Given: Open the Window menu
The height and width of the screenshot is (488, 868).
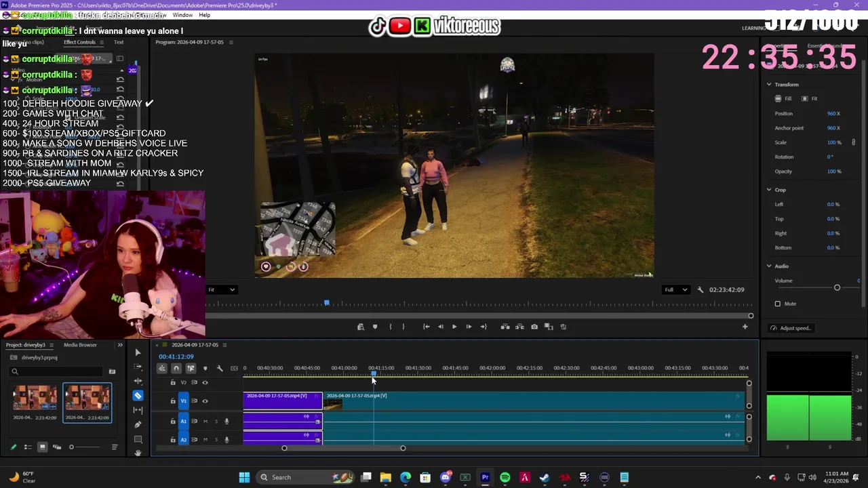Looking at the screenshot, I should (x=182, y=15).
